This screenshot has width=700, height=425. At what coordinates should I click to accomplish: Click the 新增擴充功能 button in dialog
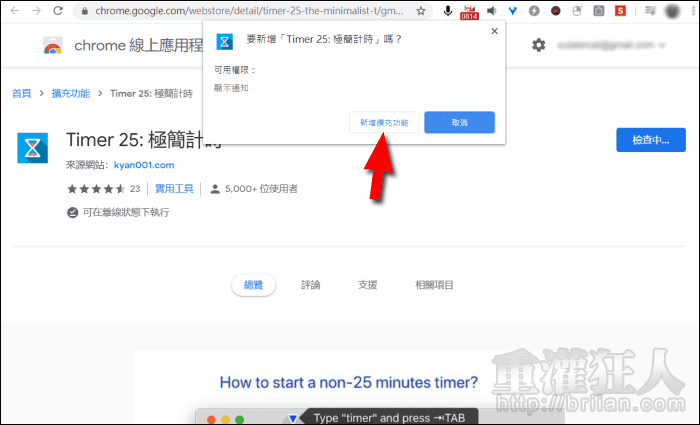[x=385, y=122]
